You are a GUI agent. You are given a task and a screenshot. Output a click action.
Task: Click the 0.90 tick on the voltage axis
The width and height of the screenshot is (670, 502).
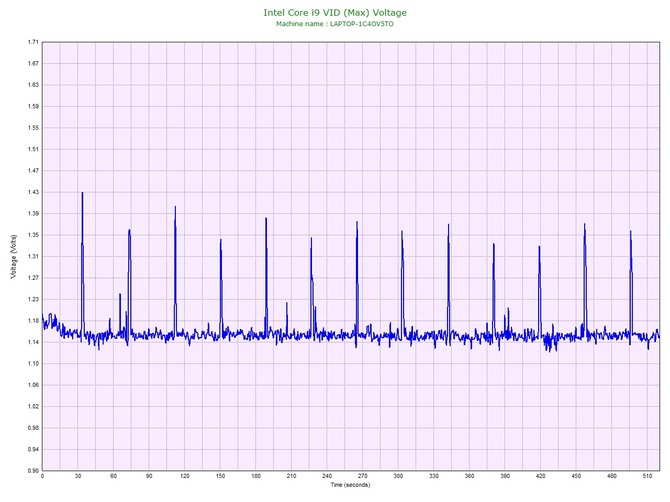tap(33, 470)
